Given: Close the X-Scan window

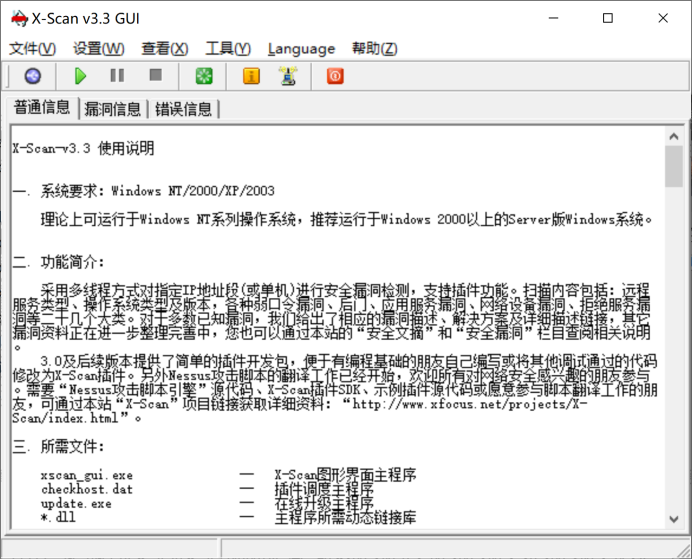Looking at the screenshot, I should click(663, 18).
